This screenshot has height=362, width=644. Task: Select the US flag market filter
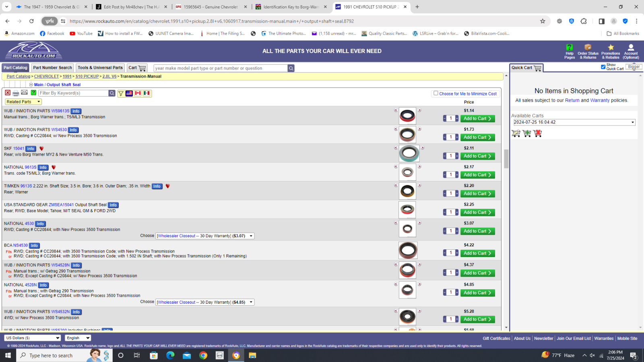[x=129, y=93]
